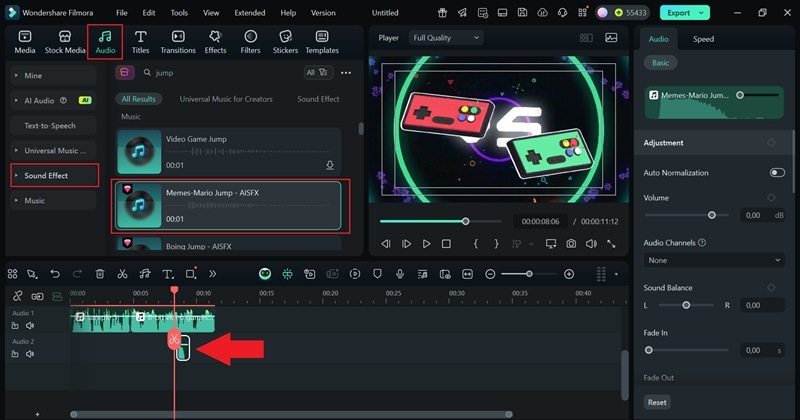Lock the Audio 2 track

click(x=15, y=354)
